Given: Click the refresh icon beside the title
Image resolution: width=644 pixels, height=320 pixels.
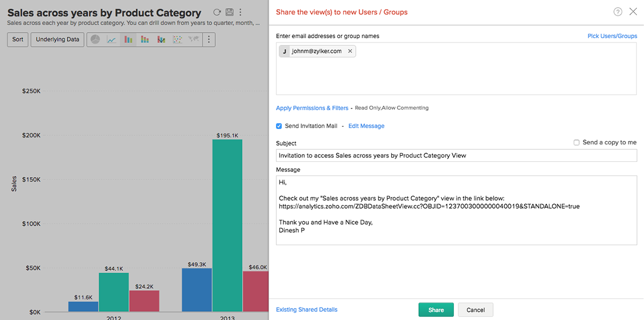Looking at the screenshot, I should click(x=217, y=12).
